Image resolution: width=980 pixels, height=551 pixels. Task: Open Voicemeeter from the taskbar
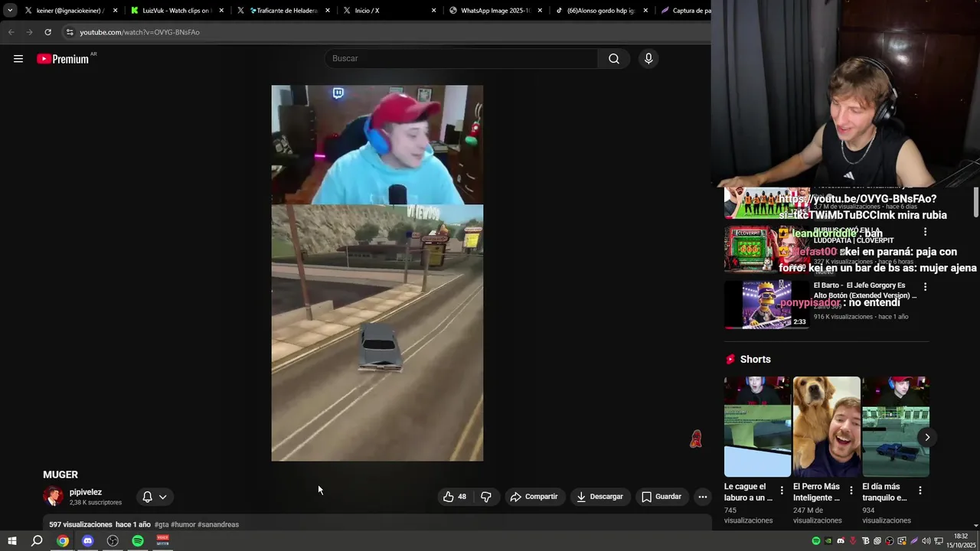(x=162, y=541)
